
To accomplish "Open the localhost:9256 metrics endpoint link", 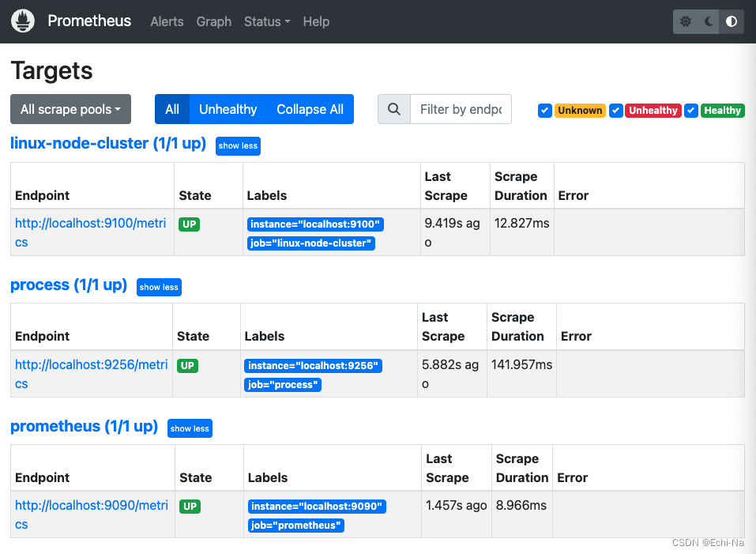I will pos(91,374).
